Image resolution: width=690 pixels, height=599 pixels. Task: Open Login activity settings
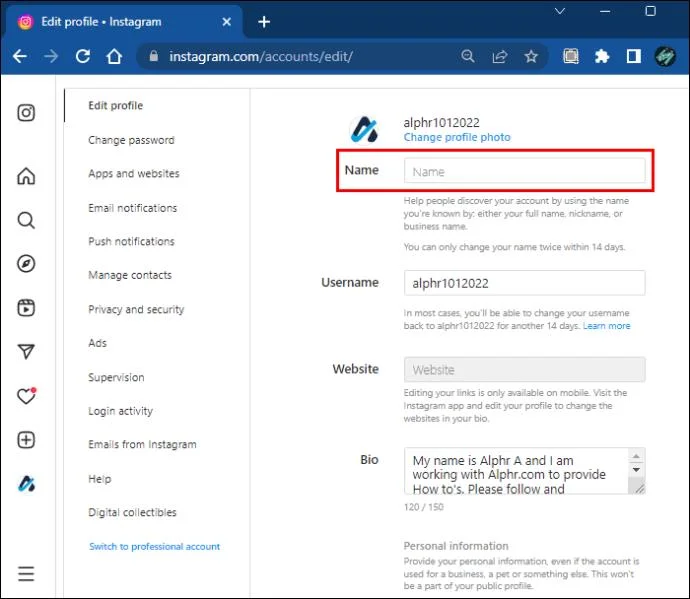pos(121,411)
